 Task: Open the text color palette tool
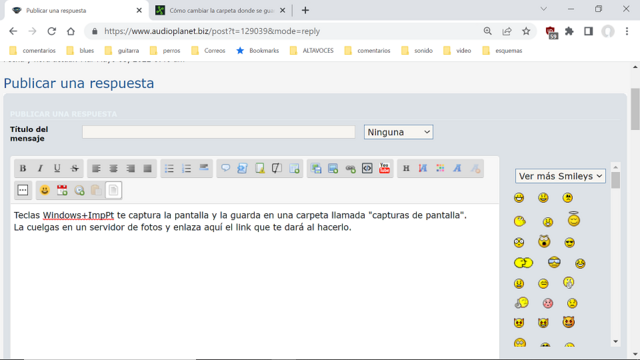pos(440,168)
